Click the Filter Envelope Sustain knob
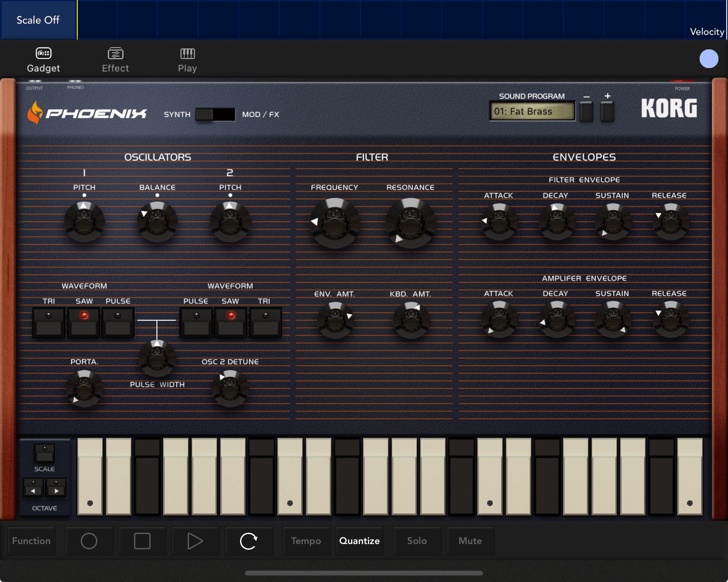 coord(613,222)
